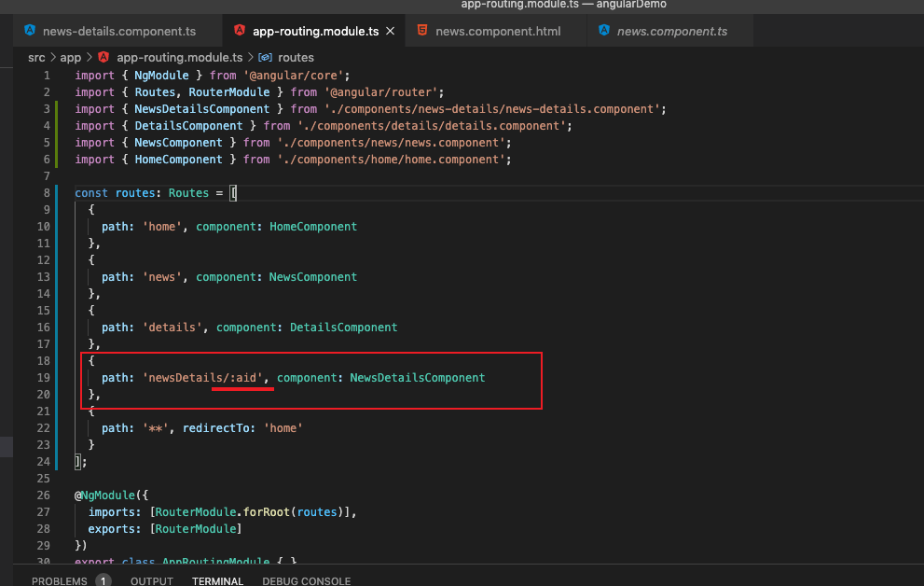
Task: Click the HTML5 icon on news.component.html tab
Action: pos(422,30)
